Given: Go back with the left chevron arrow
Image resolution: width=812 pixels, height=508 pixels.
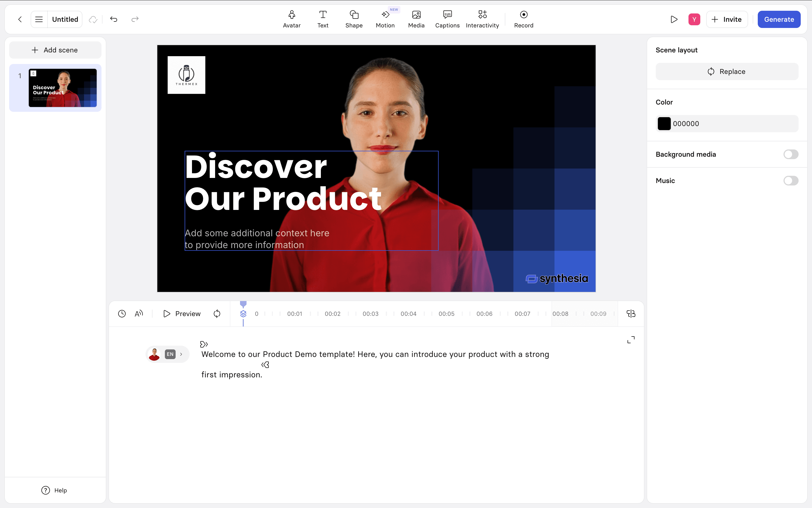Looking at the screenshot, I should click(20, 19).
